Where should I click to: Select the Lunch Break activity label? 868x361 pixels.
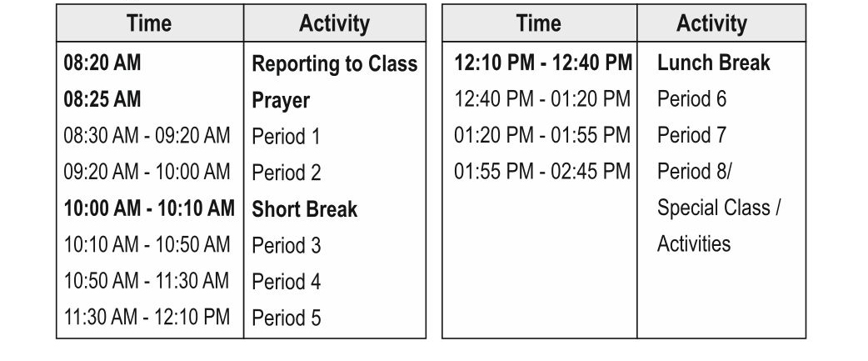coord(713,63)
